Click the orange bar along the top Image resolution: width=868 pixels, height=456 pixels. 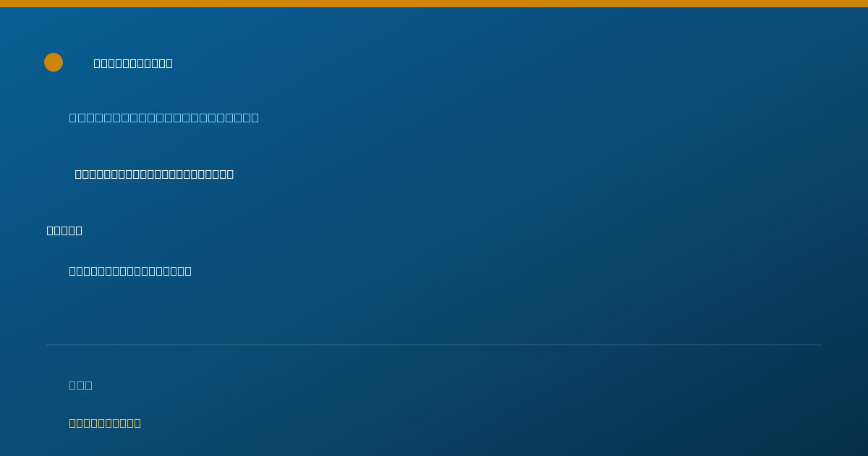coord(434,4)
